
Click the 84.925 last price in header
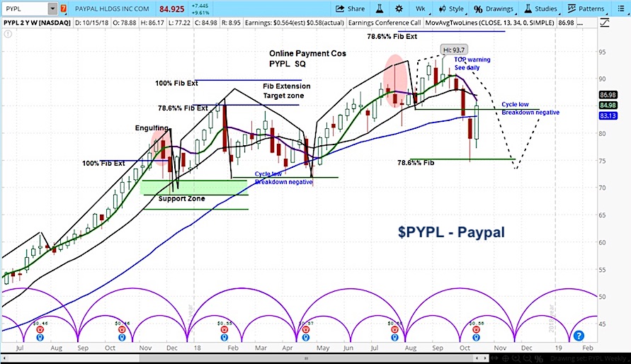172,8
